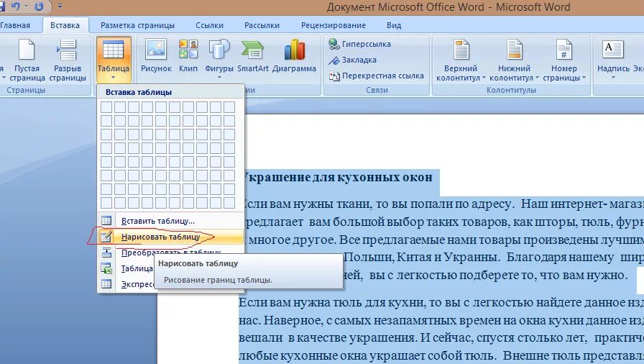Screen dimensions: 644x364
Task: Click the convert to table icon in menu
Action: [x=106, y=252]
